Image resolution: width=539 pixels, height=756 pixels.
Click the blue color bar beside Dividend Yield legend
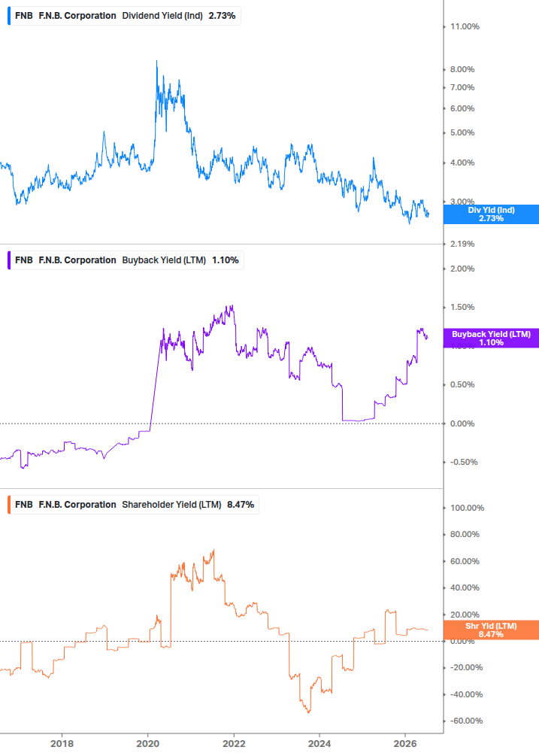tap(9, 16)
